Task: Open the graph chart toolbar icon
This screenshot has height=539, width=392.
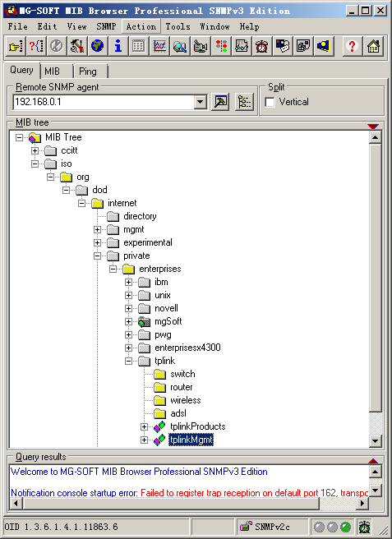Action: (159, 46)
